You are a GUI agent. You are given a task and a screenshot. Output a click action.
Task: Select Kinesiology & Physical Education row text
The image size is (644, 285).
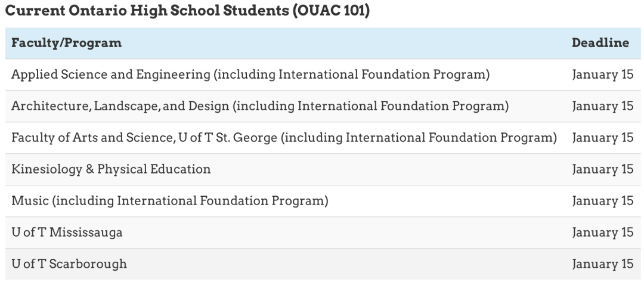[111, 169]
